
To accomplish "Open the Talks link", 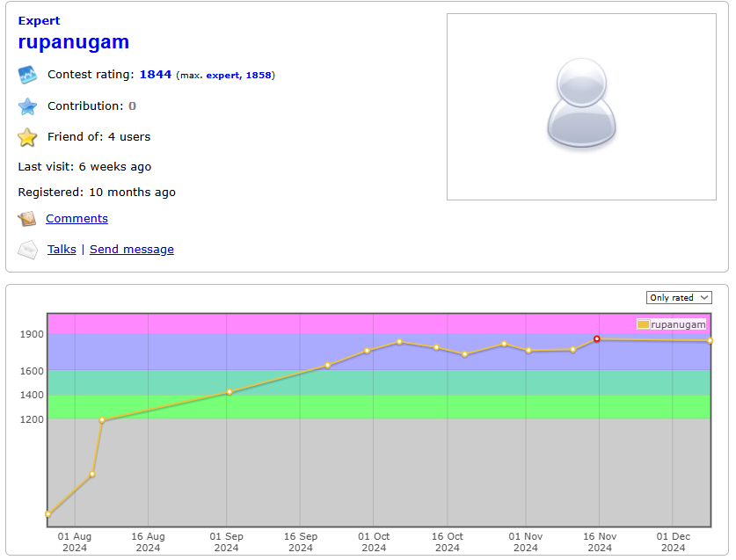I will 62,249.
